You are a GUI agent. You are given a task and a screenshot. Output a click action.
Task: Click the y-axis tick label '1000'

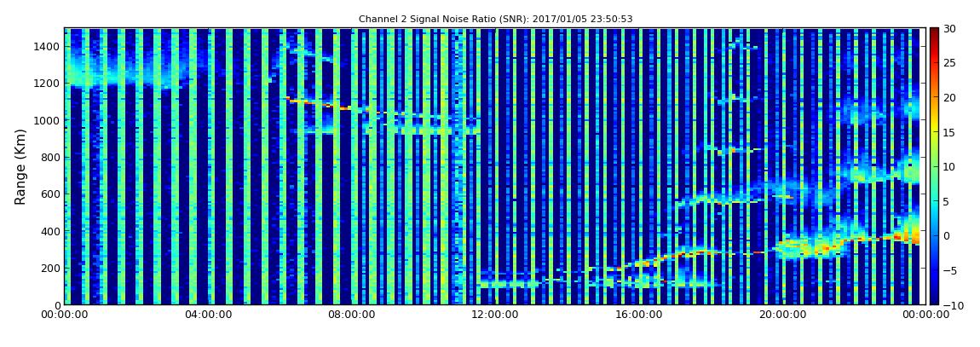pyautogui.click(x=48, y=120)
